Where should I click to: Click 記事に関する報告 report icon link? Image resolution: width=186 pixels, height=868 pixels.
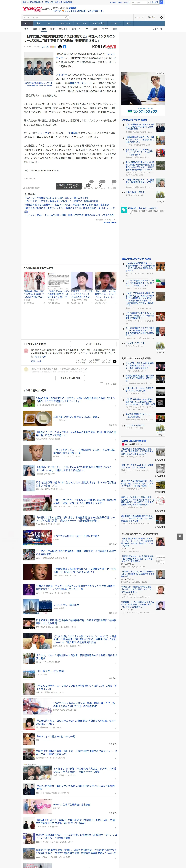point(32,188)
